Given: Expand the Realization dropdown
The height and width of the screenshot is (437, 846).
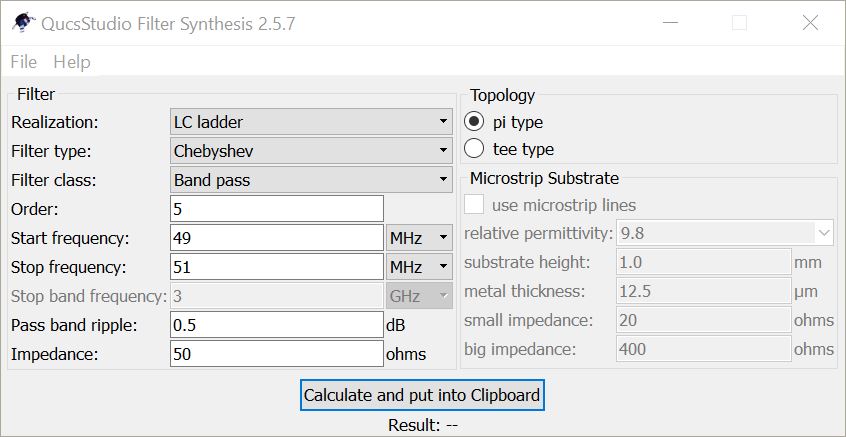Looking at the screenshot, I should pos(311,122).
